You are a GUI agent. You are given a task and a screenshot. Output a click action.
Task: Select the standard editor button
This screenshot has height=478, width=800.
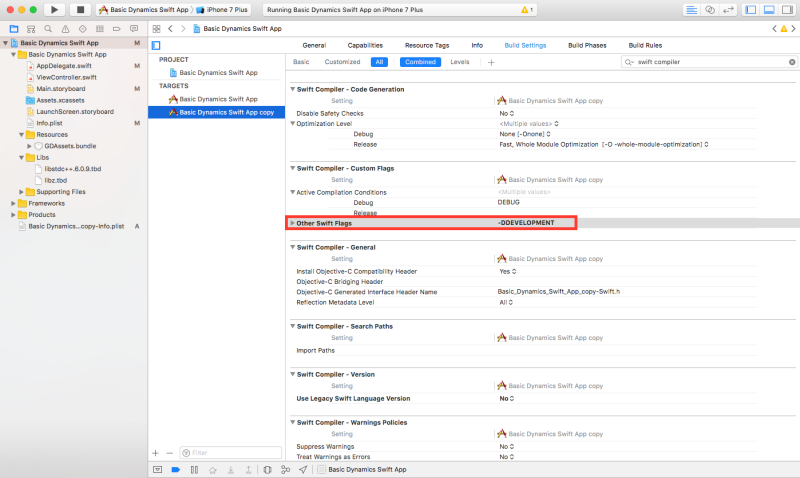click(691, 10)
